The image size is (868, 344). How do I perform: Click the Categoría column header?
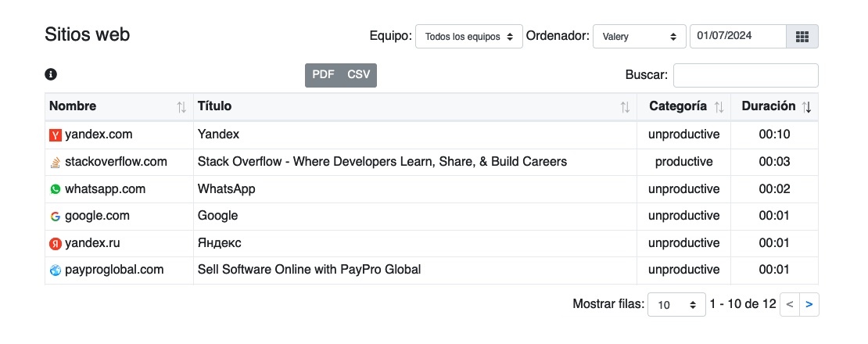pyautogui.click(x=683, y=106)
